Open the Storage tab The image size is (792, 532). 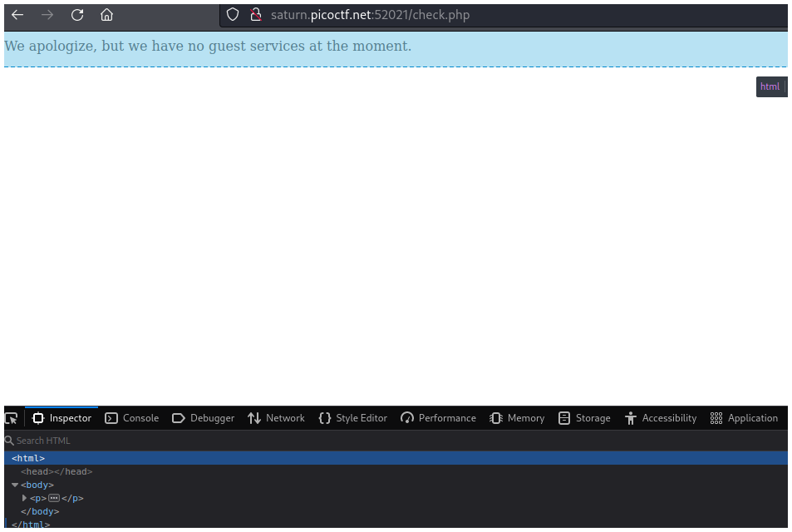[584, 418]
